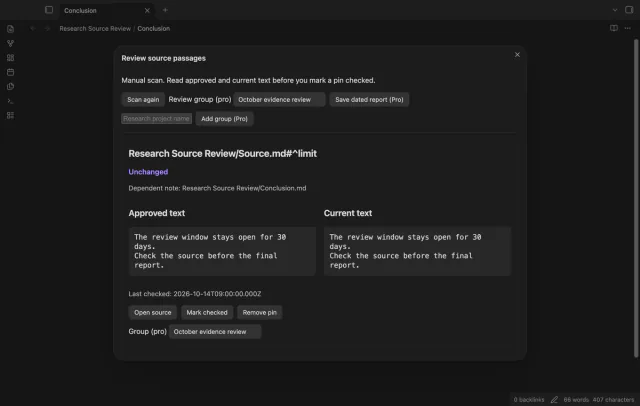The width and height of the screenshot is (640, 406).
Task: Open the quick switcher file icon
Action: pyautogui.click(x=11, y=29)
